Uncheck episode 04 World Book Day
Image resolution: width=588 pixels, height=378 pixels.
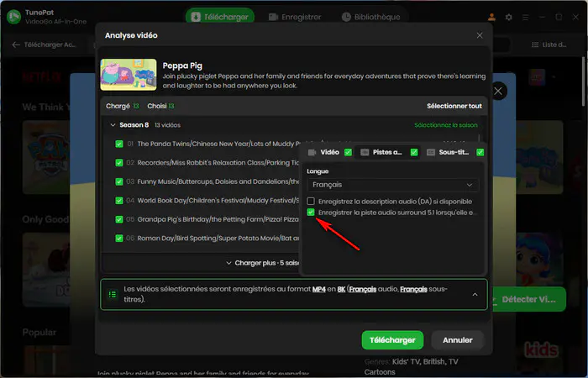tap(119, 201)
